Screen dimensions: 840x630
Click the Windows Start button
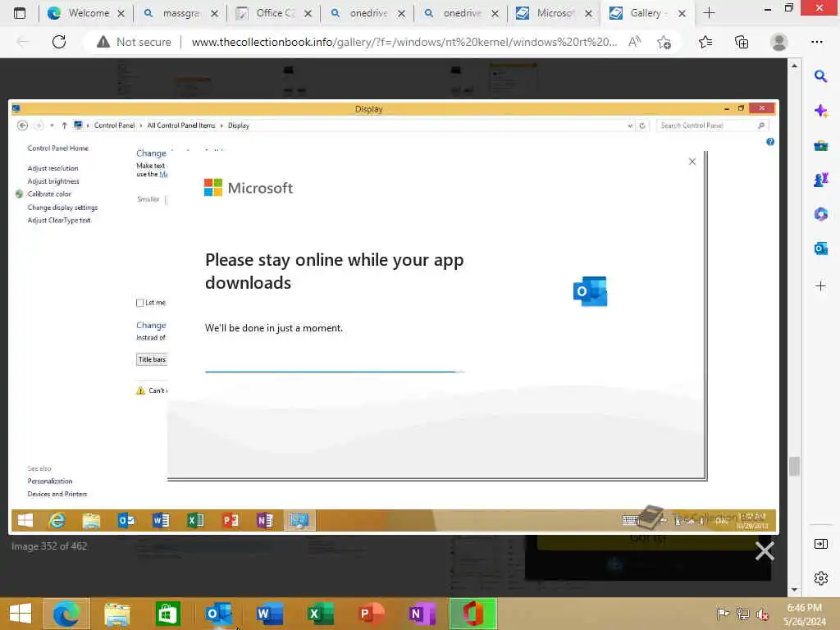point(21,614)
